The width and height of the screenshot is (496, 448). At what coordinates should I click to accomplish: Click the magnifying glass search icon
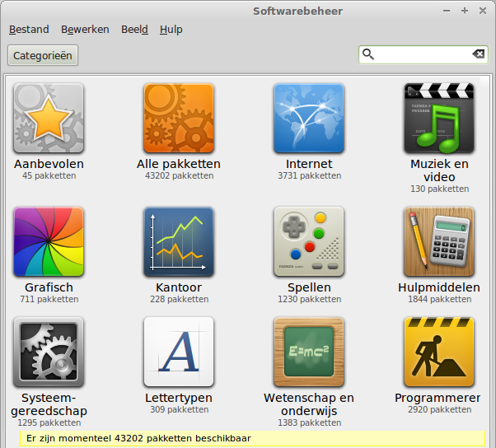click(368, 54)
